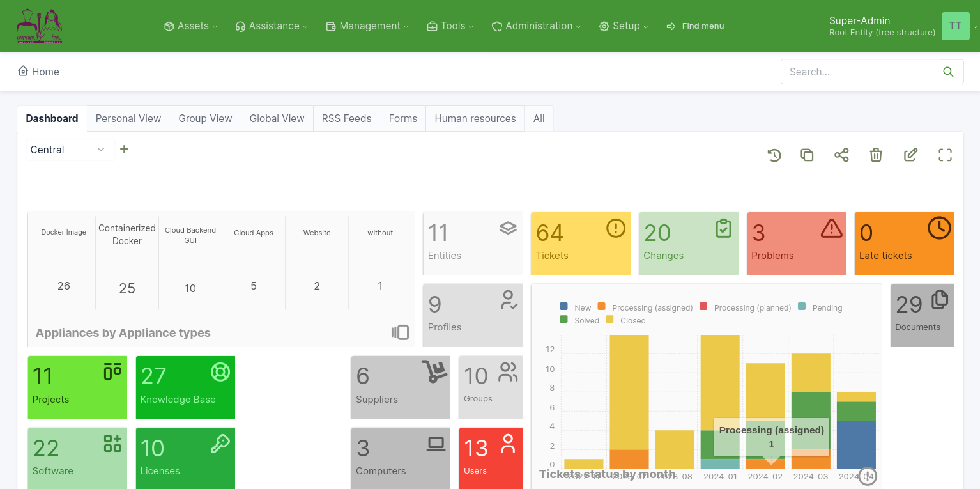Screen dimensions: 980x489
Task: Clone the dashboard using the copy icon
Action: click(807, 155)
